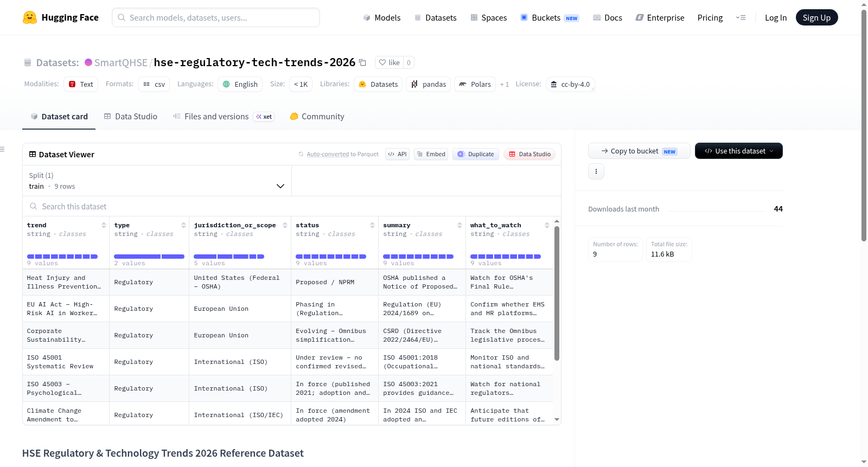Open the Dataset card tab
This screenshot has height=467, width=868.
59,117
